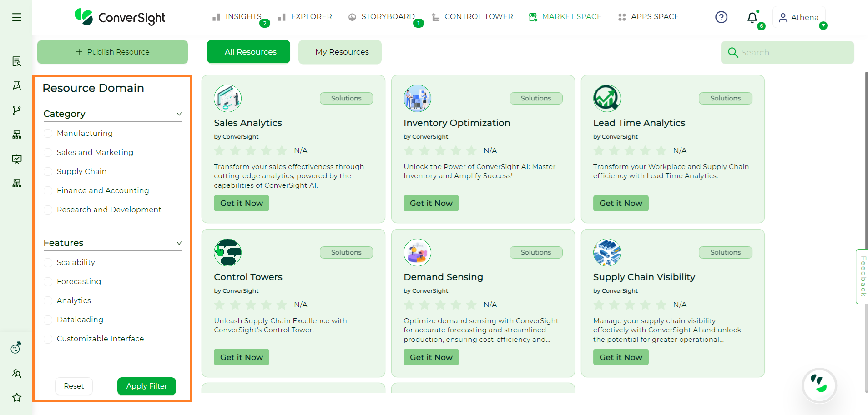Click the branch fork sidebar icon
The width and height of the screenshot is (868, 415).
pyautogui.click(x=17, y=110)
